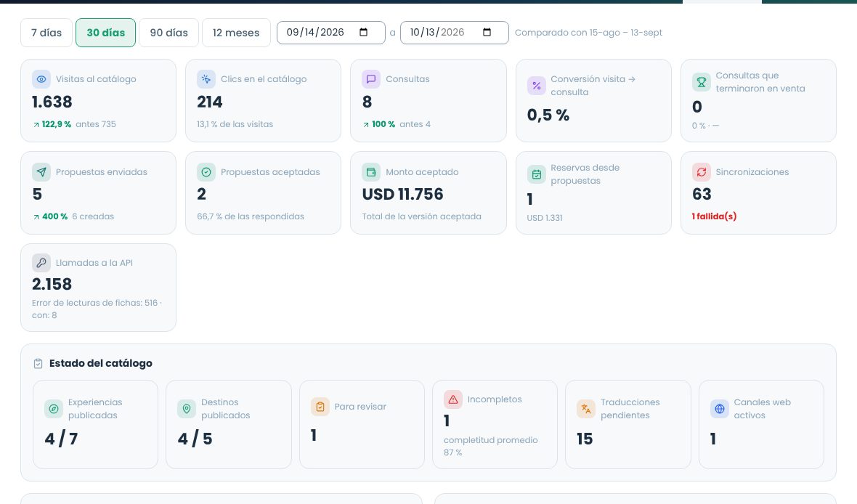The width and height of the screenshot is (857, 504).
Task: Click the map pin icon for Destinos publicados
Action: (x=187, y=409)
